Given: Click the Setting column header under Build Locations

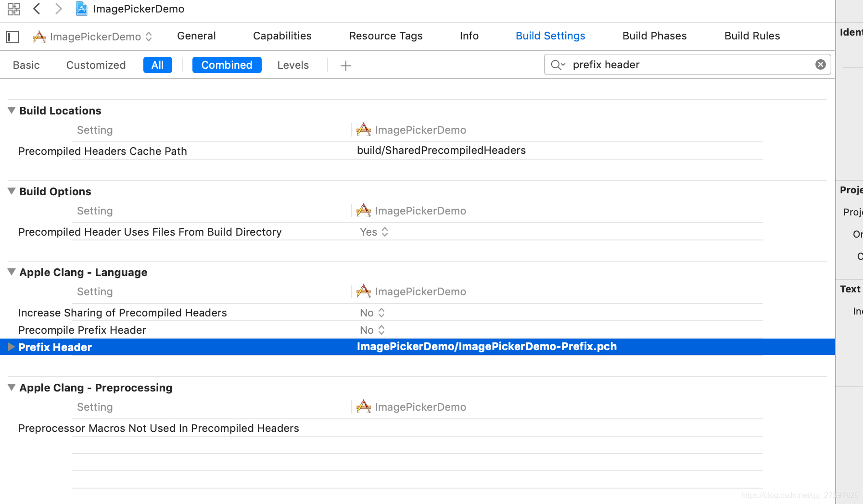Looking at the screenshot, I should (95, 130).
